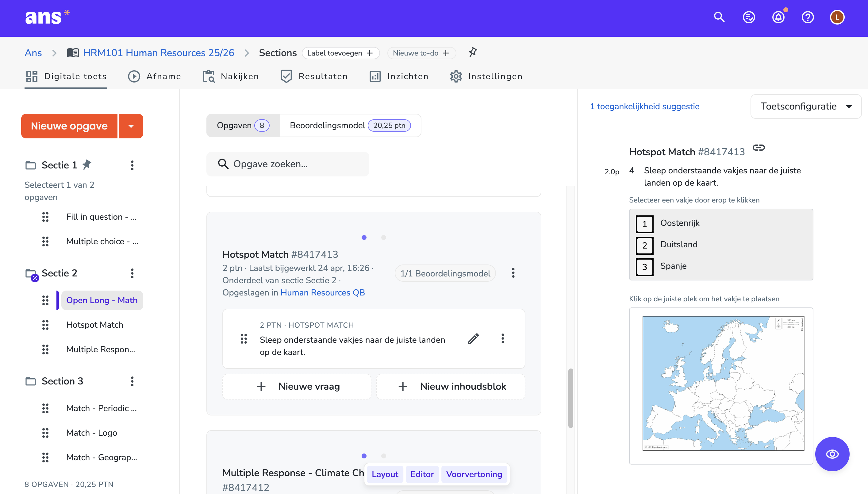The image size is (868, 494).
Task: Click the Opgave zoeken search field
Action: click(288, 164)
